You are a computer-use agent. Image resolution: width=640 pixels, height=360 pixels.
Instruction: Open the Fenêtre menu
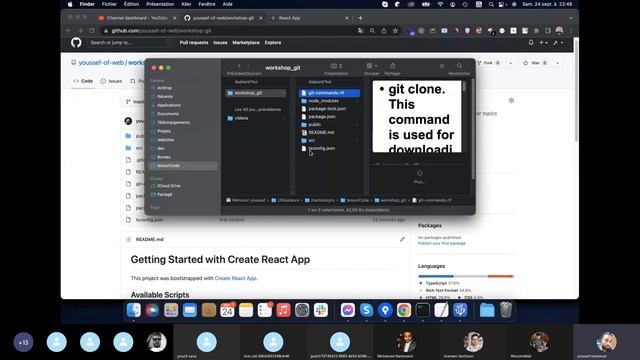click(x=207, y=4)
